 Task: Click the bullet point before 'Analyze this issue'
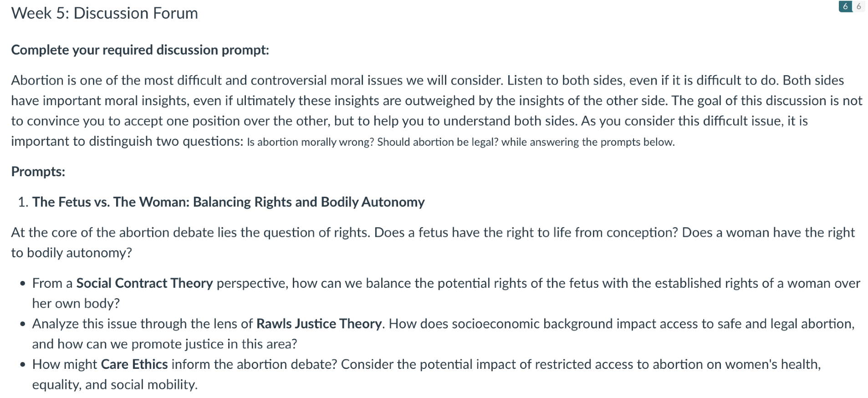[23, 324]
